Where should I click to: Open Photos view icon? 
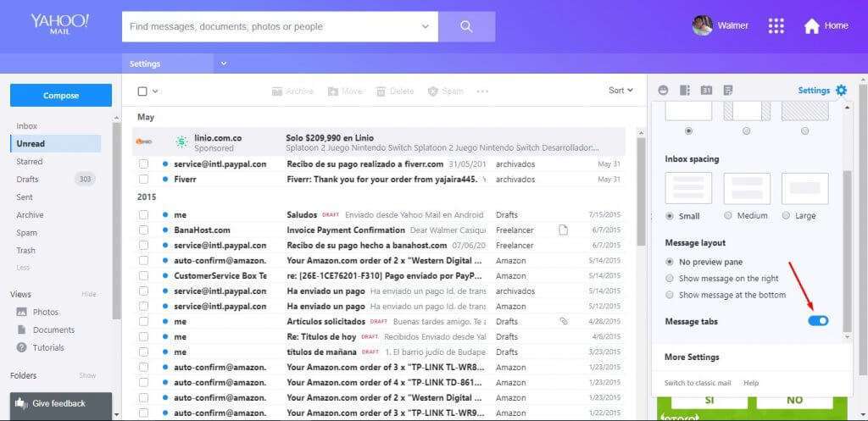point(21,312)
